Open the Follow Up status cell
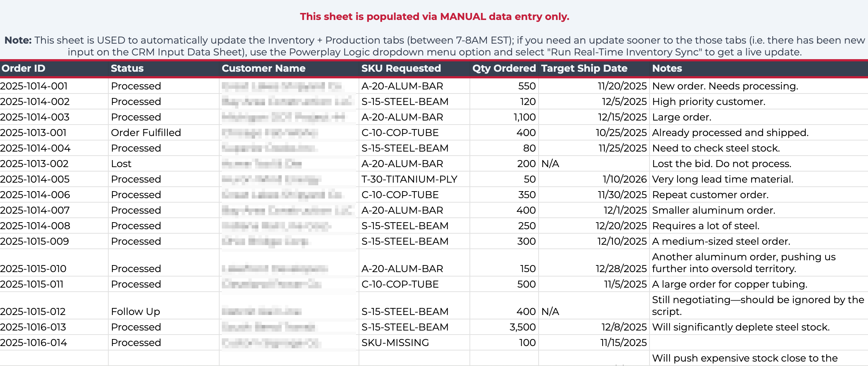The width and height of the screenshot is (868, 366). (164, 306)
